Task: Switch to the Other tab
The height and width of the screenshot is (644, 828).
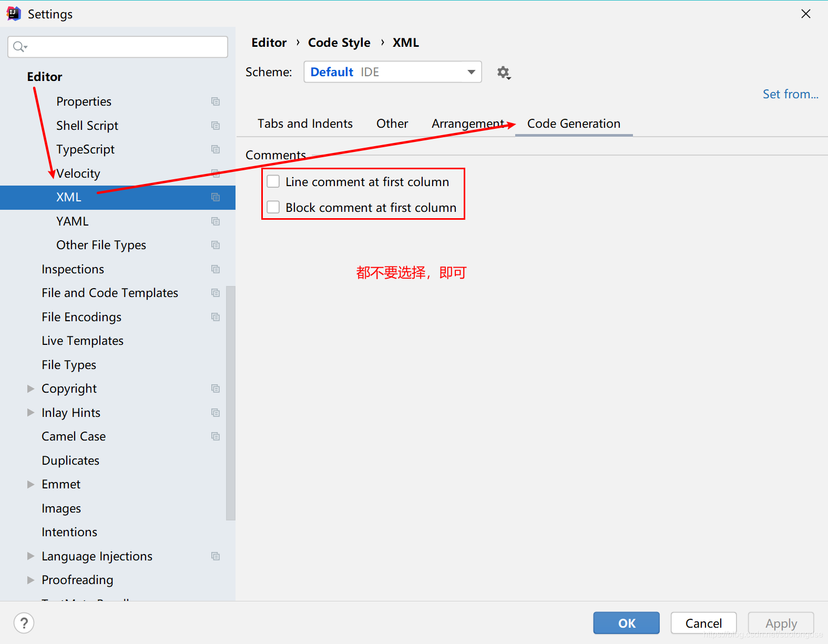Action: click(392, 124)
